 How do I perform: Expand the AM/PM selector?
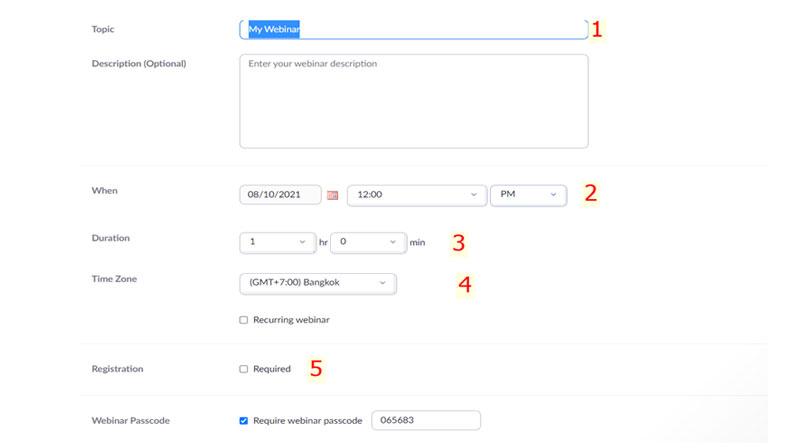pos(528,195)
